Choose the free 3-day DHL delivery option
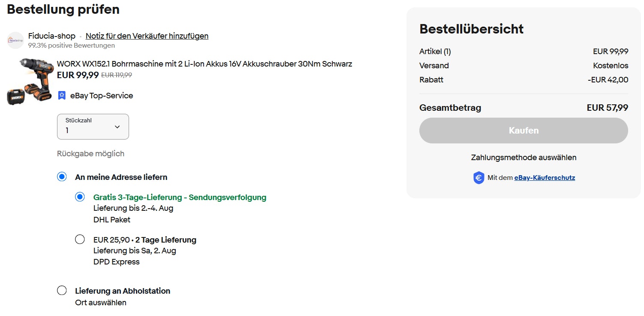The height and width of the screenshot is (316, 644). [x=80, y=197]
